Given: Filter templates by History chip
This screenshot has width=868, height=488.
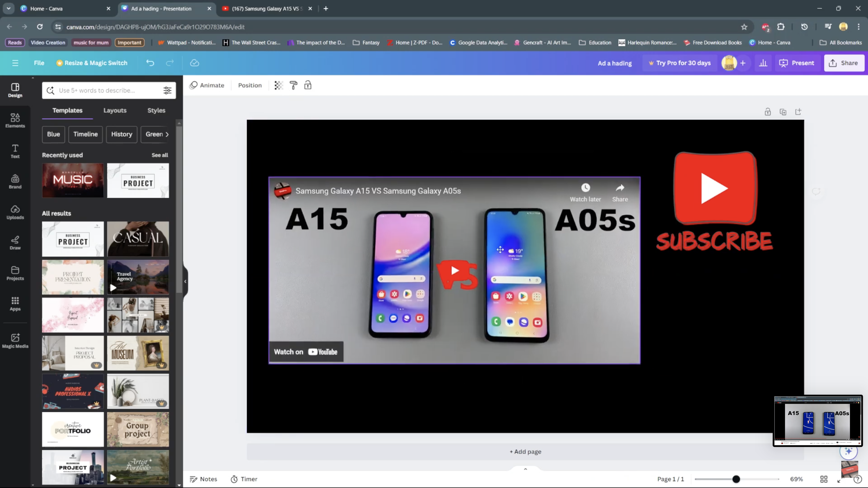Looking at the screenshot, I should pyautogui.click(x=122, y=134).
